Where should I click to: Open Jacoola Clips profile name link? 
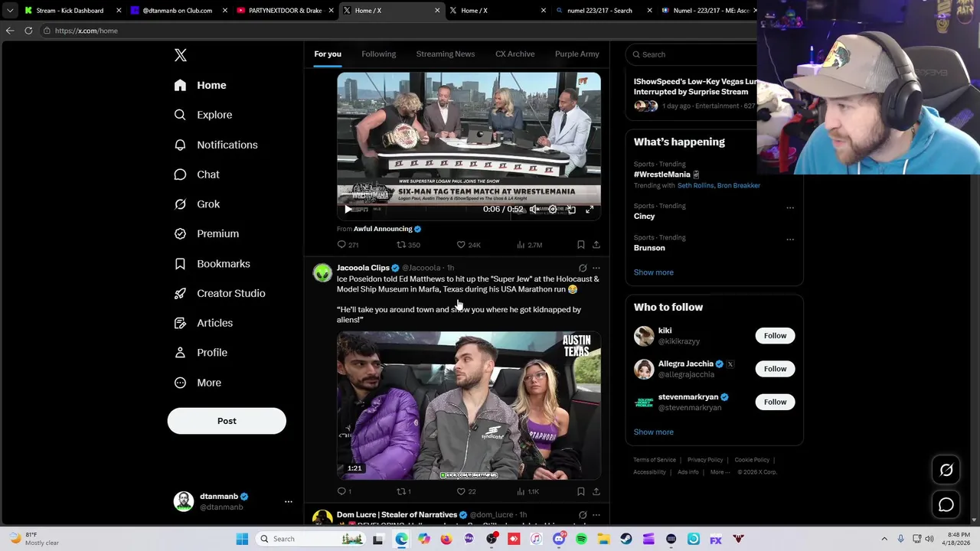point(363,268)
